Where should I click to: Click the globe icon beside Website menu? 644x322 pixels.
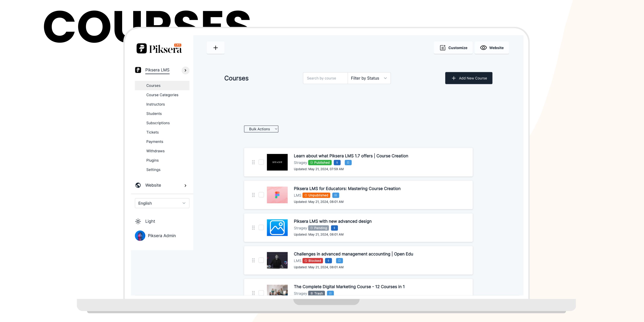[138, 185]
